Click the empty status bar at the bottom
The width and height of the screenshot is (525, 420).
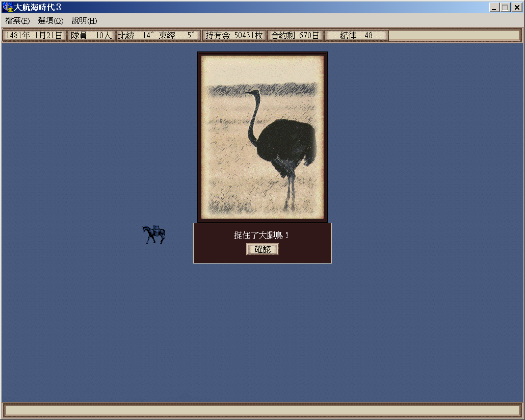[x=262, y=410]
